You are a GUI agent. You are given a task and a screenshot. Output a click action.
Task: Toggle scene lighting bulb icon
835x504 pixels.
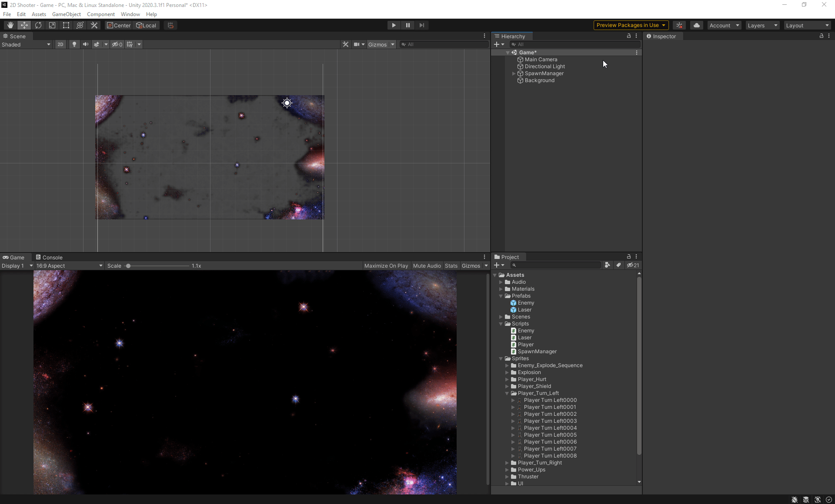74,44
